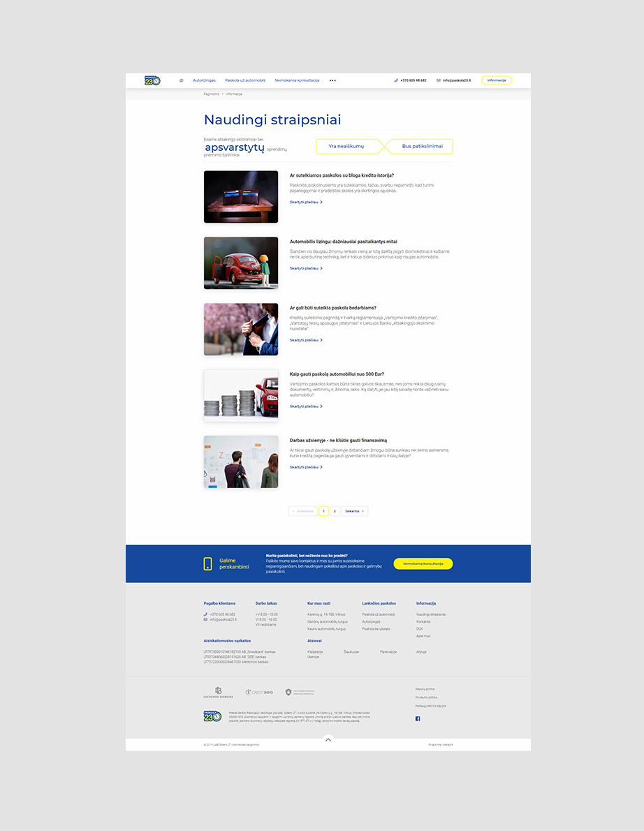Go to page 2 of articles
The image size is (644, 831).
coord(335,511)
